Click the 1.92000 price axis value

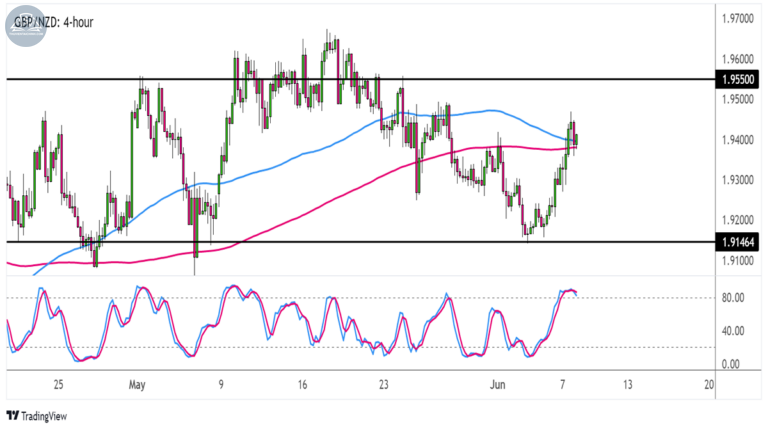(738, 220)
